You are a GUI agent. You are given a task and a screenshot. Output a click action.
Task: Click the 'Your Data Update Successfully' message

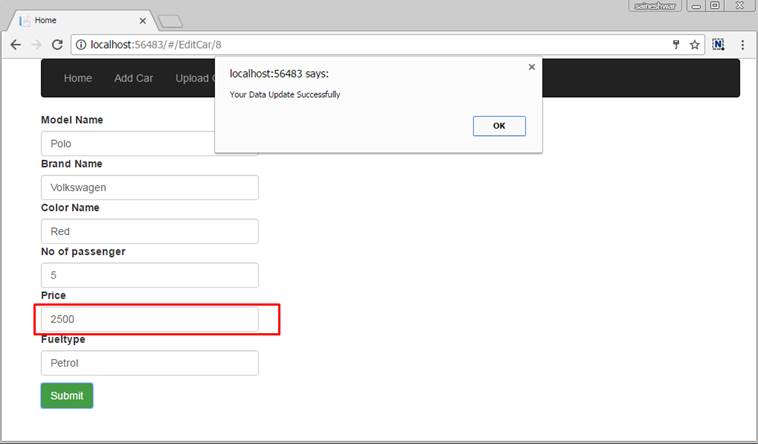coord(285,95)
